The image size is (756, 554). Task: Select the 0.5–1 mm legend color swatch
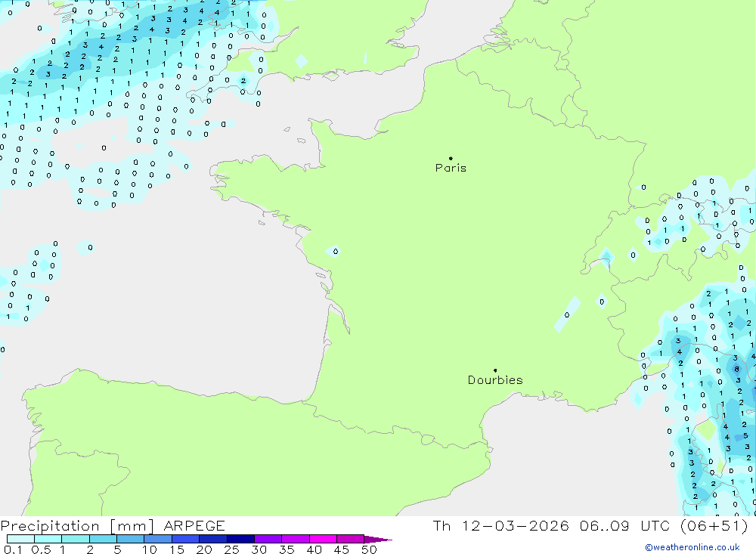[48, 539]
